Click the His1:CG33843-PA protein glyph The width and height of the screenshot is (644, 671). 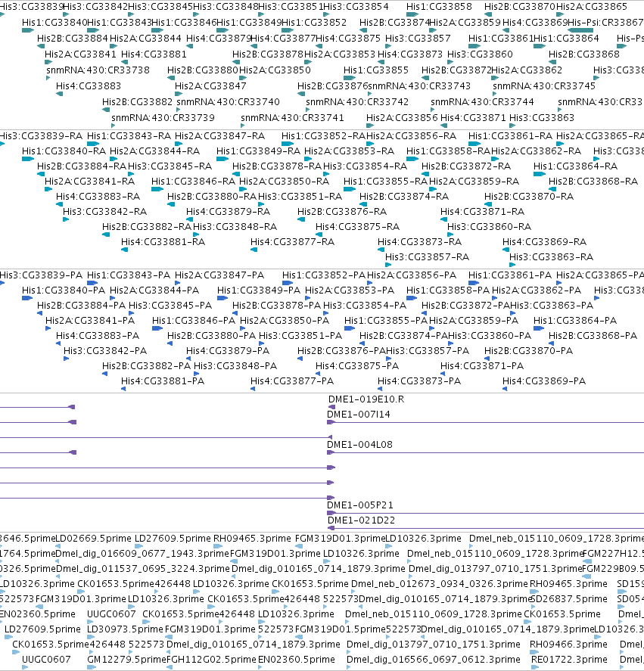click(x=92, y=283)
